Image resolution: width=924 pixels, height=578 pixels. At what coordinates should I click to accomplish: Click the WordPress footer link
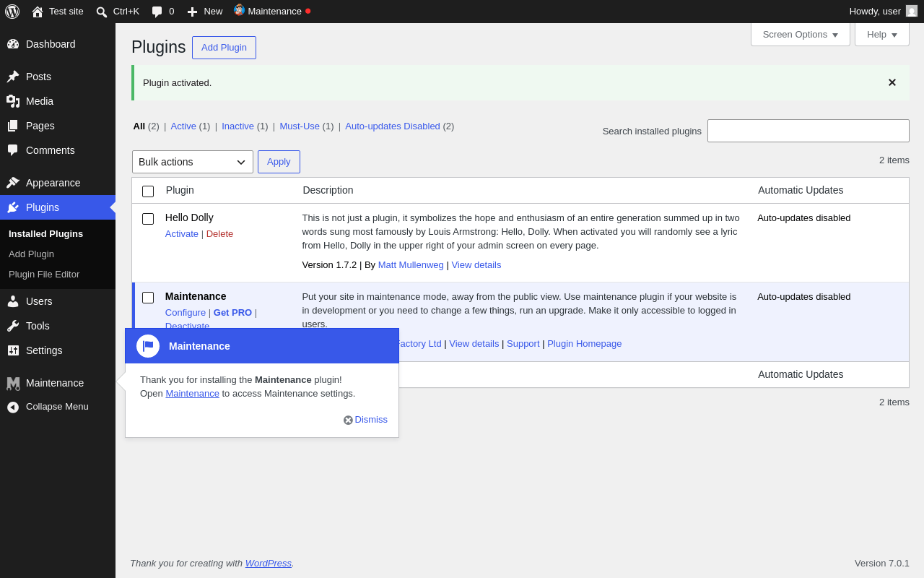click(269, 563)
